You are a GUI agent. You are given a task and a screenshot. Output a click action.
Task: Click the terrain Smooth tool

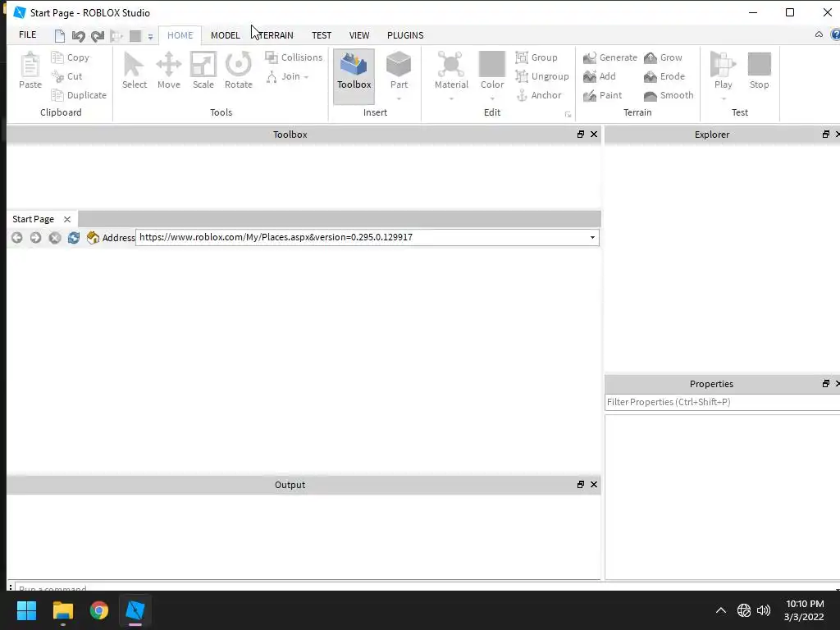tap(669, 95)
